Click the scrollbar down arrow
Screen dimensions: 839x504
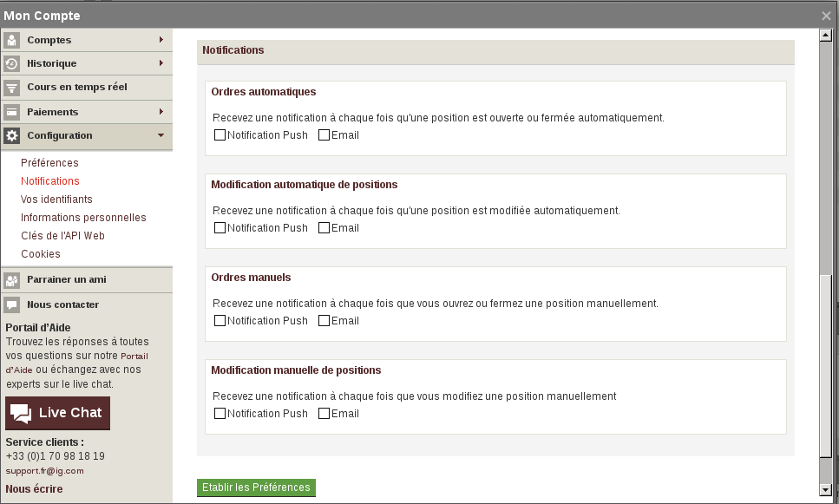tap(825, 489)
